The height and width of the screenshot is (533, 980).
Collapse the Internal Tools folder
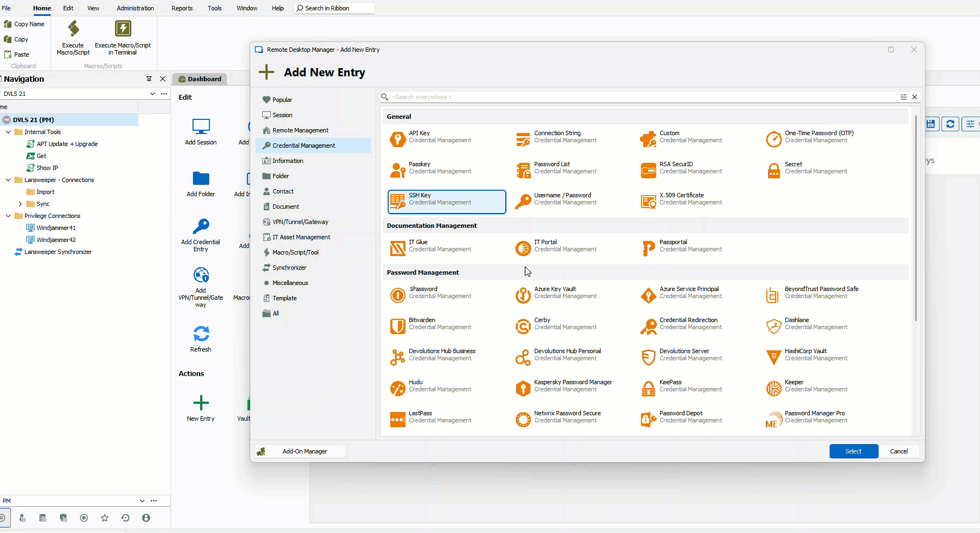[8, 132]
